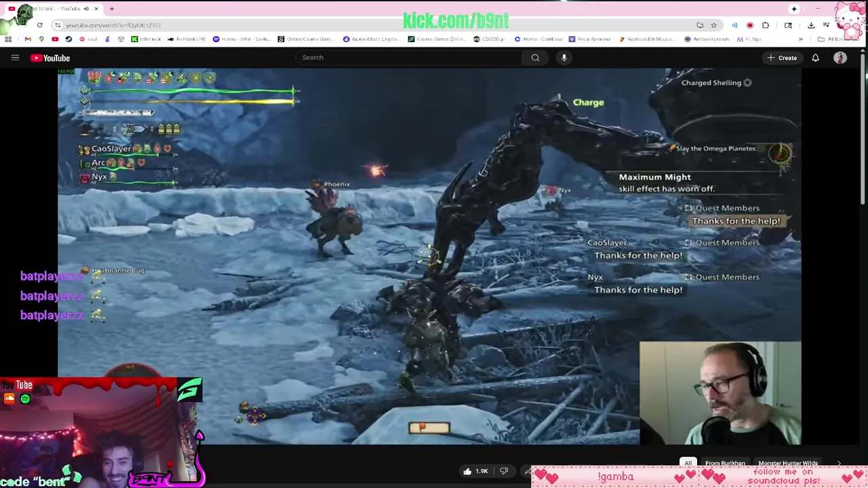Open the Fishtank LIVE bookmark
Screen dimensions: 868x488
186,39
